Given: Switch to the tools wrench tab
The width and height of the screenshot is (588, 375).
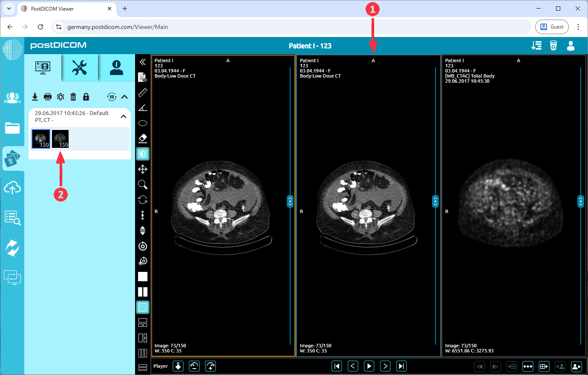Looking at the screenshot, I should coord(80,68).
